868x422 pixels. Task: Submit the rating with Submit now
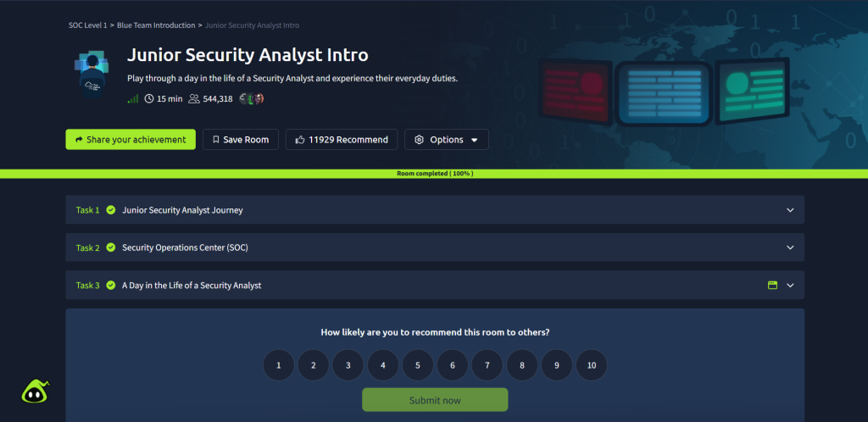[435, 400]
